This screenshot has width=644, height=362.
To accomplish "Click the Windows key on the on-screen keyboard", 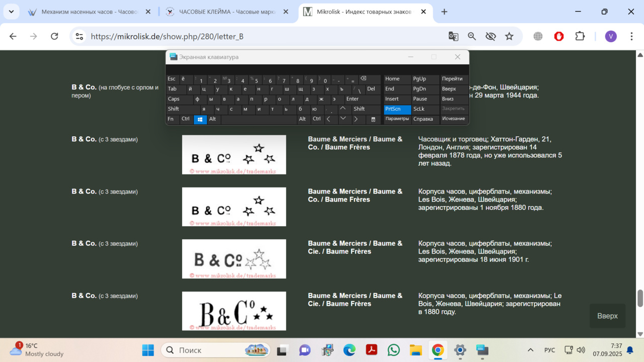I will pyautogui.click(x=200, y=119).
